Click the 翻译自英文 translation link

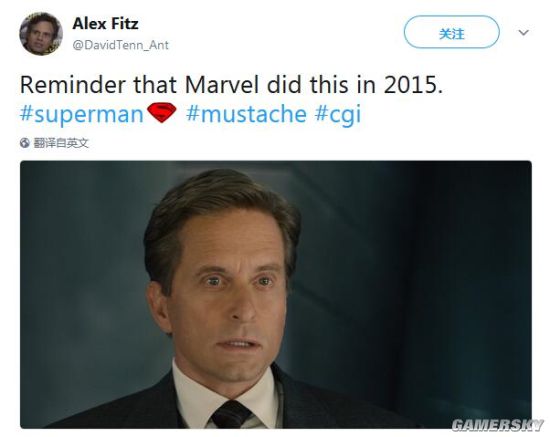(x=61, y=143)
